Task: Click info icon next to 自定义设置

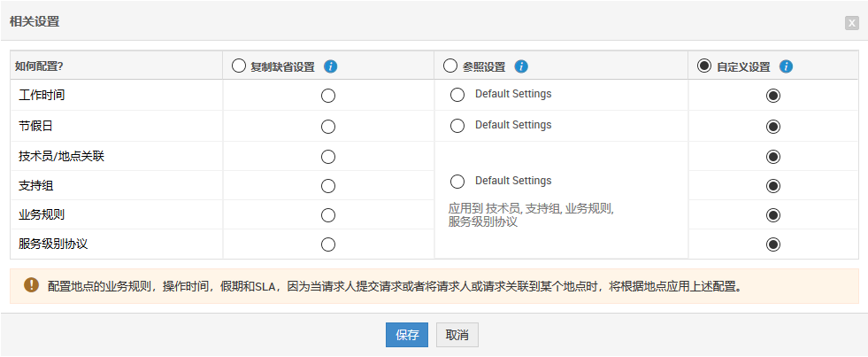Action: pyautogui.click(x=786, y=66)
